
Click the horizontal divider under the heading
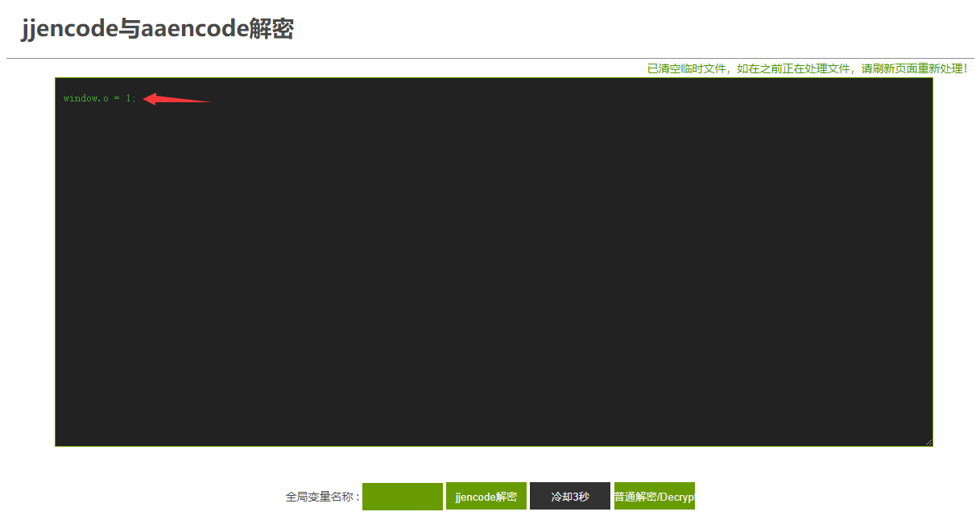(490, 58)
